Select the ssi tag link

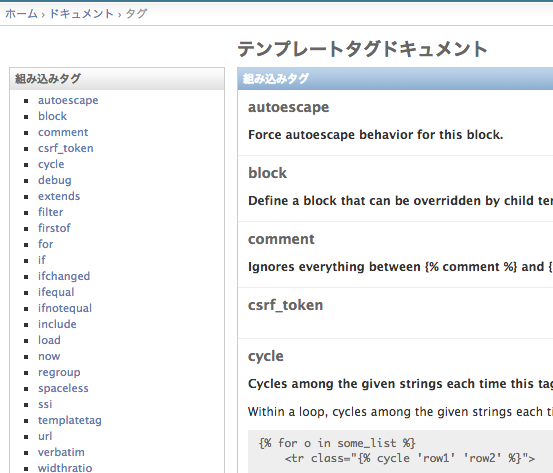[x=45, y=404]
